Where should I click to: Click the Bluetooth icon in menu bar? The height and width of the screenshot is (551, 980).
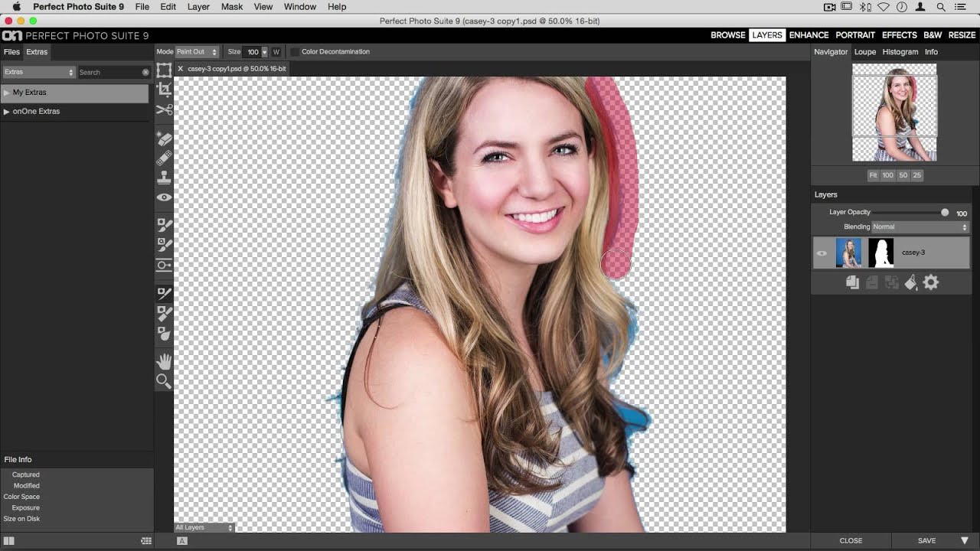click(x=865, y=7)
